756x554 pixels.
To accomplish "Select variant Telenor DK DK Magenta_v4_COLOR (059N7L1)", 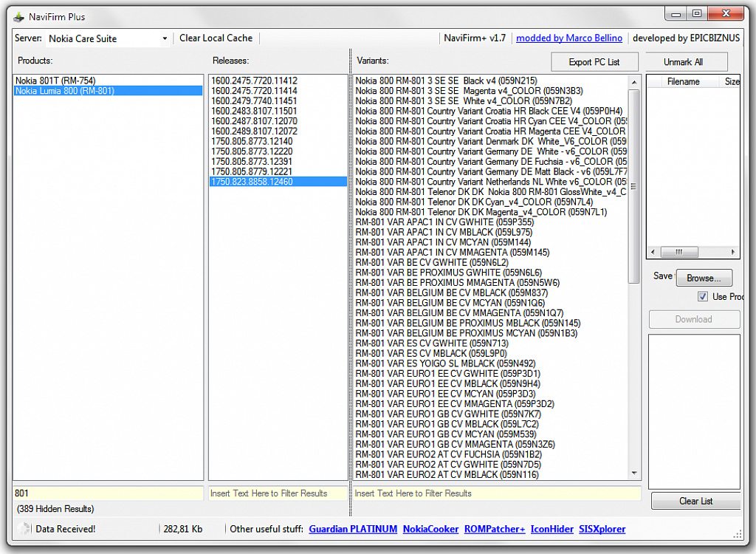I will (x=491, y=212).
